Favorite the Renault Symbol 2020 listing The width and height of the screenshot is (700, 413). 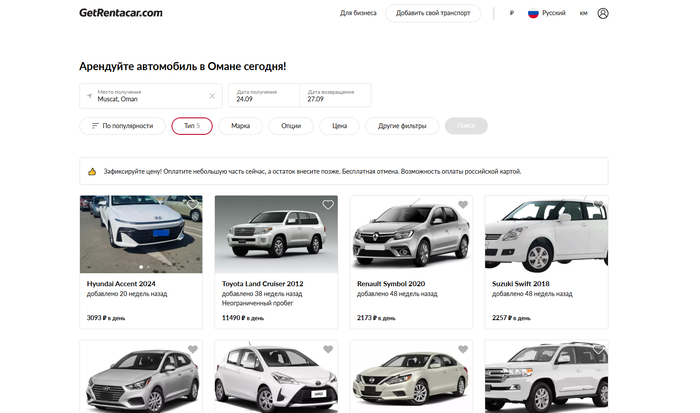(462, 205)
